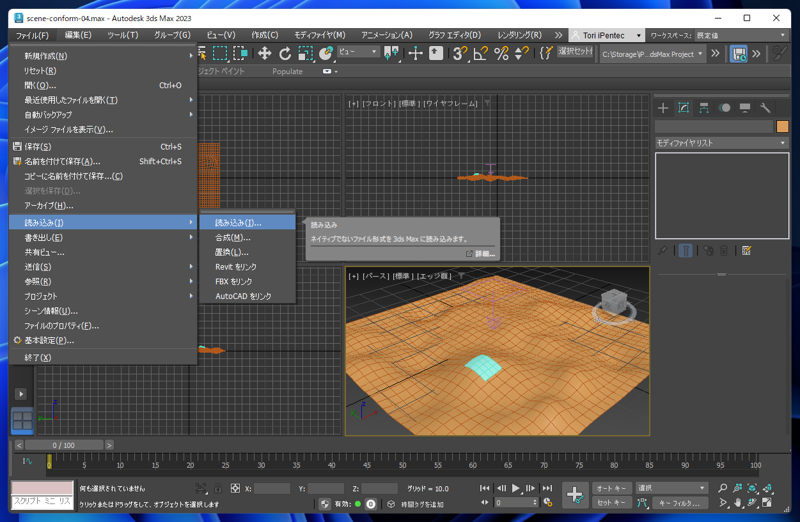The width and height of the screenshot is (800, 522).
Task: Expand the 書き出し(E) submenu
Action: click(x=103, y=237)
